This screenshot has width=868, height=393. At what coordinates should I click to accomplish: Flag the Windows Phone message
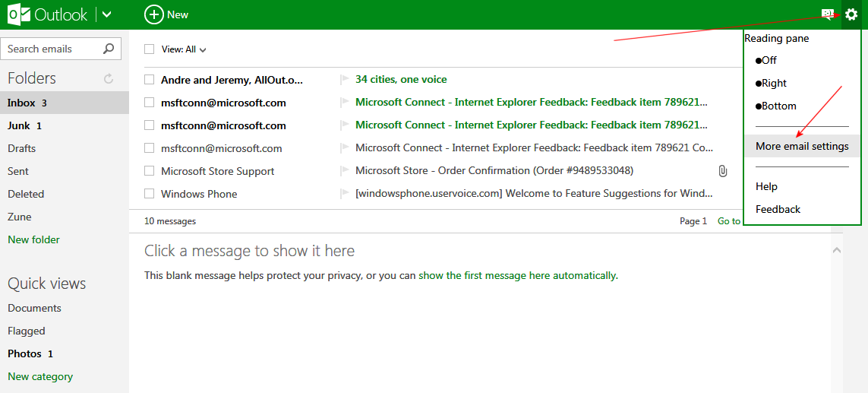click(345, 194)
